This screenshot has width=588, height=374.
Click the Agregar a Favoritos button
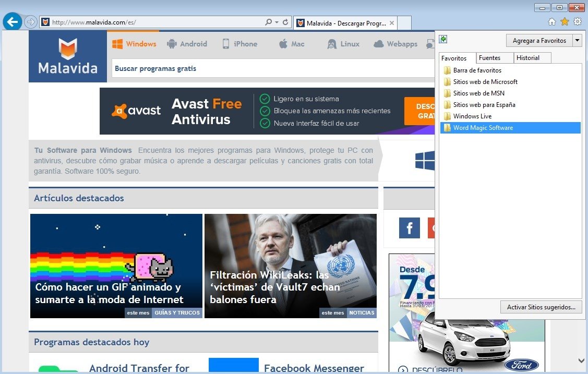click(x=539, y=41)
